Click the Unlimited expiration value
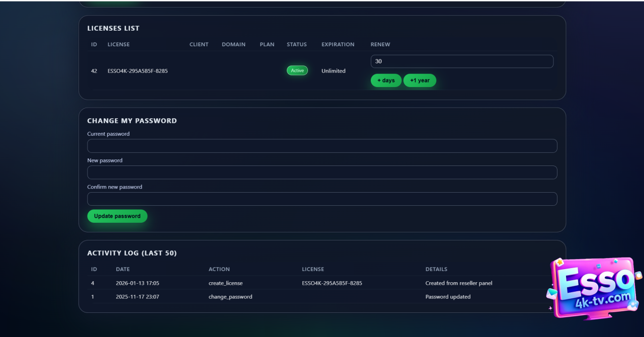Viewport: 644px width, 337px height. 333,71
